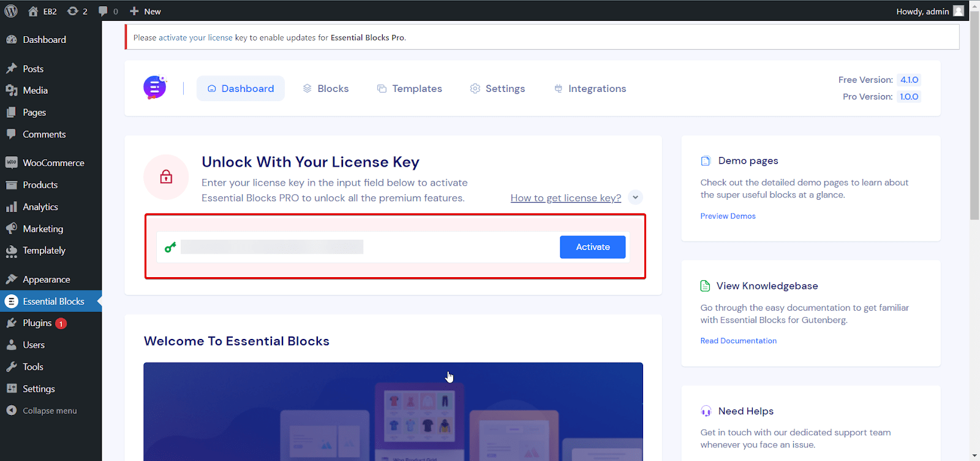Open the WordPress Settings sidebar item

click(x=50, y=389)
